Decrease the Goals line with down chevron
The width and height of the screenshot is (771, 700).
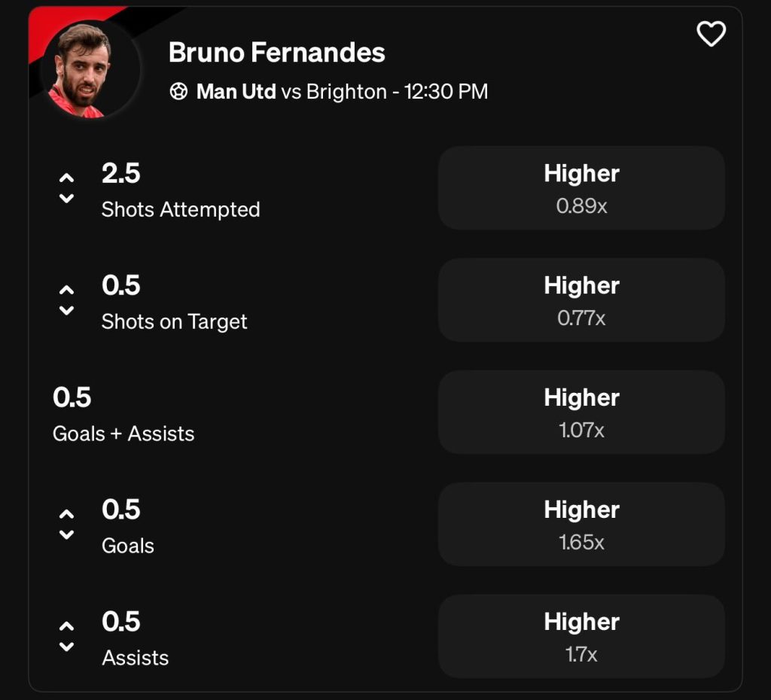pyautogui.click(x=66, y=534)
